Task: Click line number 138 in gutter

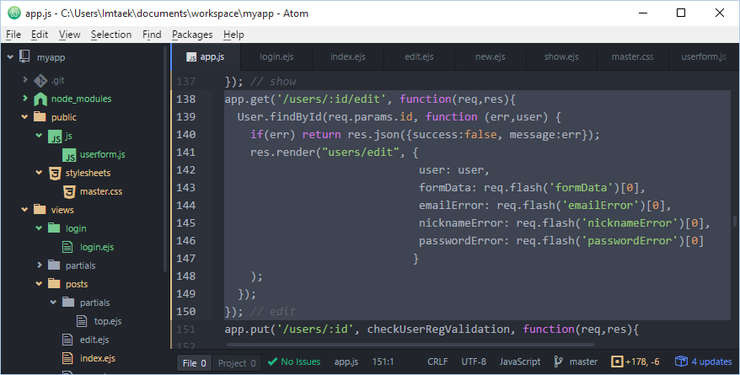Action: [x=186, y=99]
